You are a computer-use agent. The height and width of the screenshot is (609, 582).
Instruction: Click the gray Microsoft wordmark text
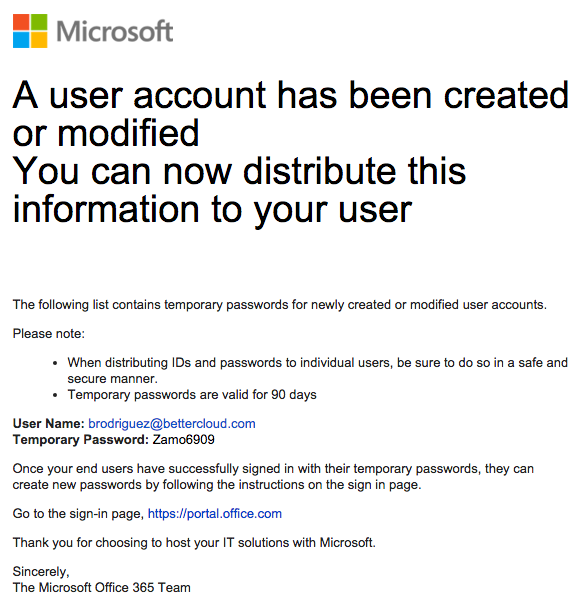pos(115,31)
